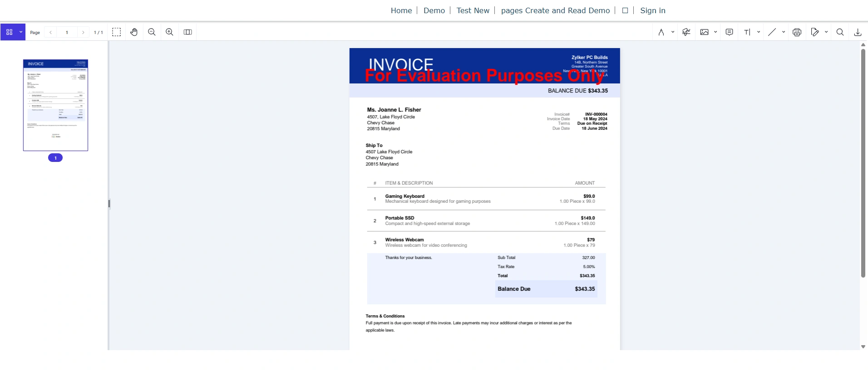868x371 pixels.
Task: Click the Sign in link
Action: (x=653, y=10)
